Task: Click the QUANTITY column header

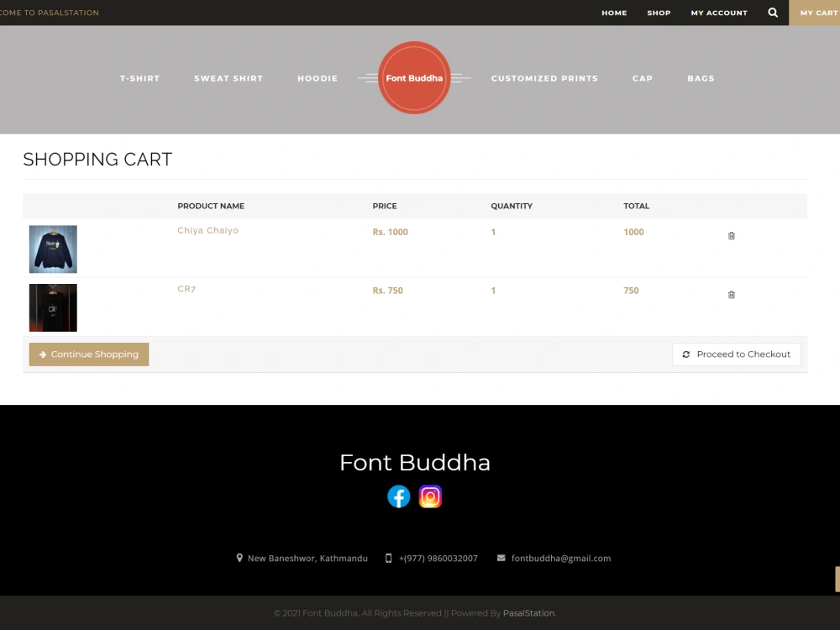Action: click(x=512, y=206)
